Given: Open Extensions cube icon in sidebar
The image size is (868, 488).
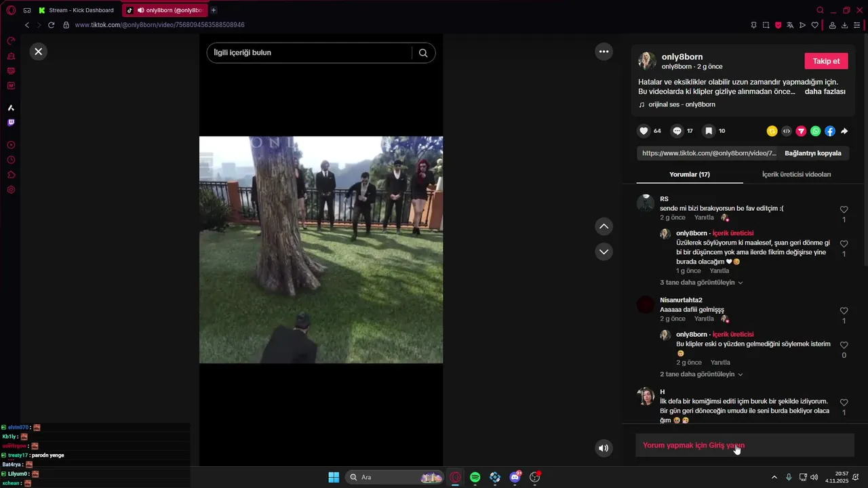Looking at the screenshot, I should click(11, 175).
